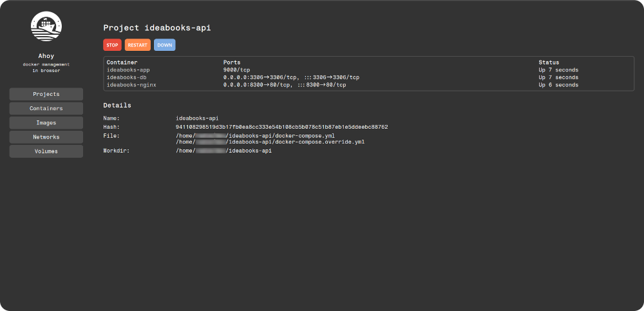Stop the ideabooks-api project
Screen dimensions: 644x311
tap(112, 45)
